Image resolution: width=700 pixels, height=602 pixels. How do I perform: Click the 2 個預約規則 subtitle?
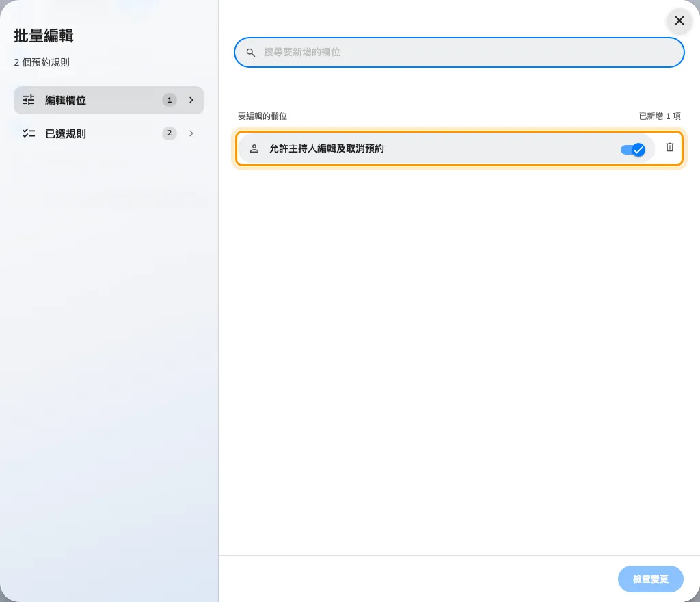[x=42, y=62]
